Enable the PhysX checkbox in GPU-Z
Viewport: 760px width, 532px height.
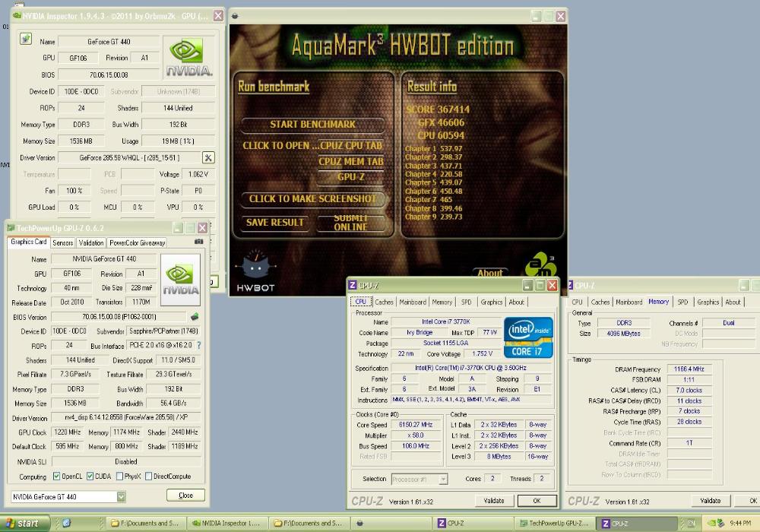[119, 477]
